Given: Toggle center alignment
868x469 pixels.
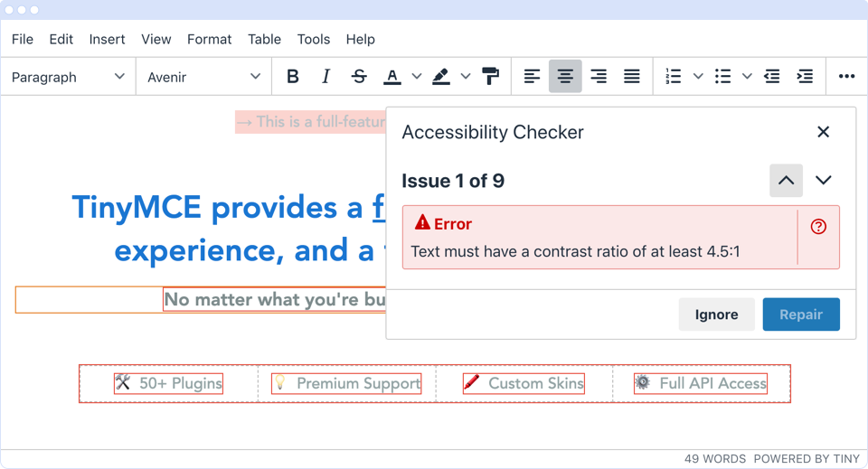Looking at the screenshot, I should click(x=565, y=76).
